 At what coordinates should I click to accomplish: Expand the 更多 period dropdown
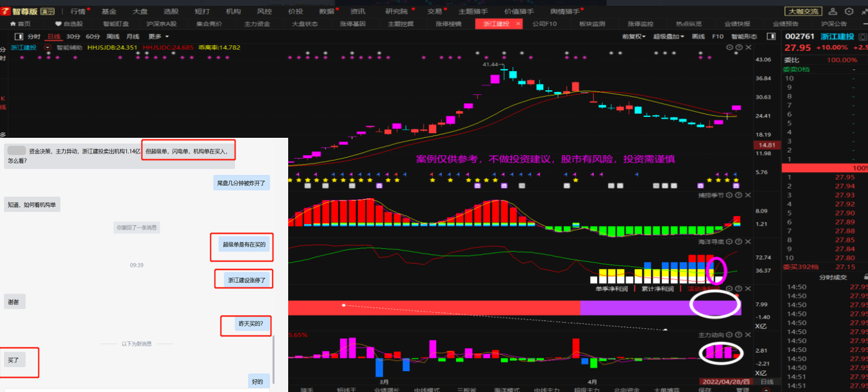(x=159, y=36)
